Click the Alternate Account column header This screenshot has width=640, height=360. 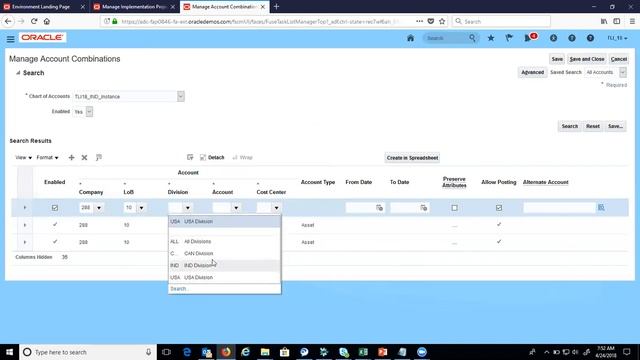[x=545, y=182]
